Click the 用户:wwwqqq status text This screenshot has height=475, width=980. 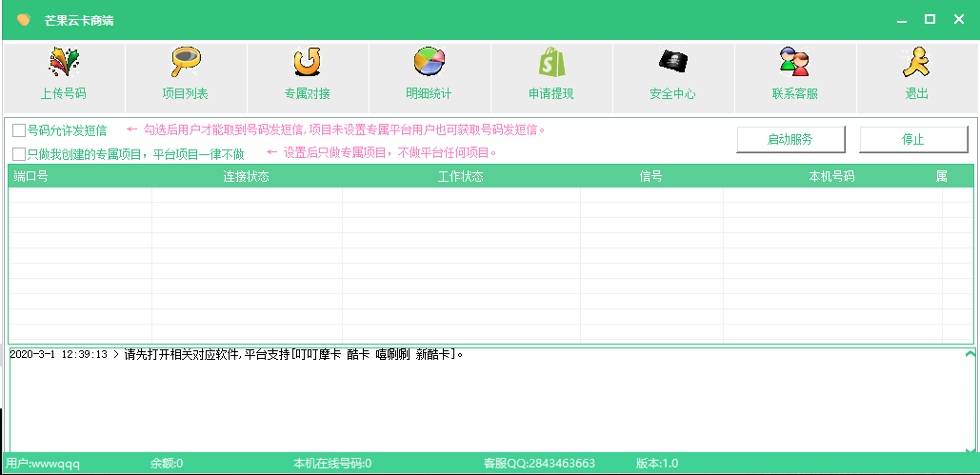(x=43, y=464)
